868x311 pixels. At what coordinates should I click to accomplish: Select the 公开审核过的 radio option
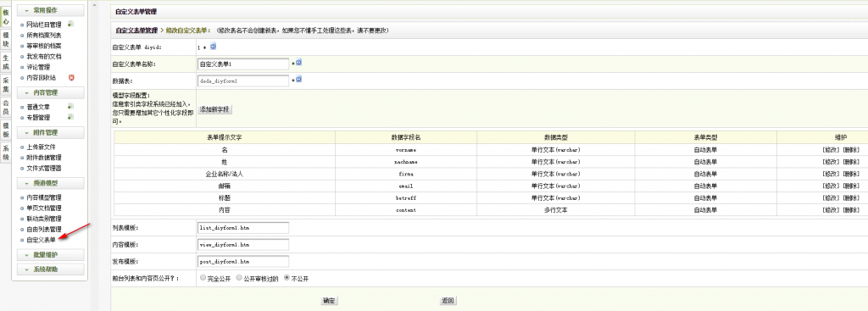(239, 278)
